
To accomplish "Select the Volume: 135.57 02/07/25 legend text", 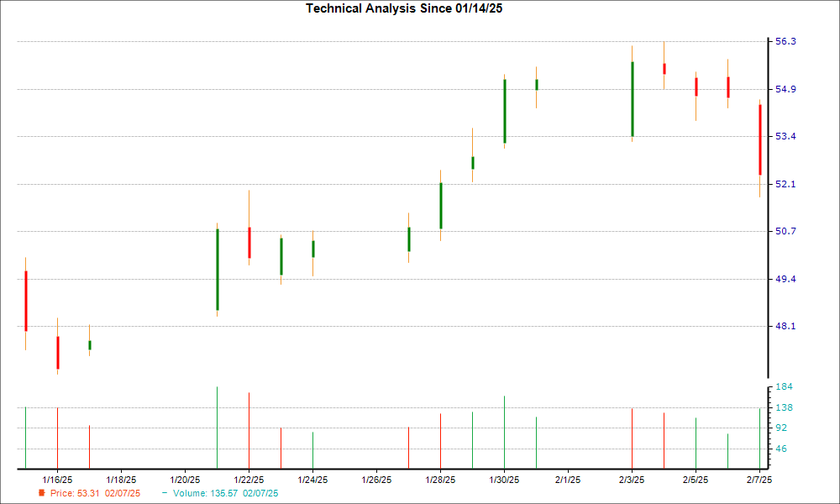I will point(225,493).
